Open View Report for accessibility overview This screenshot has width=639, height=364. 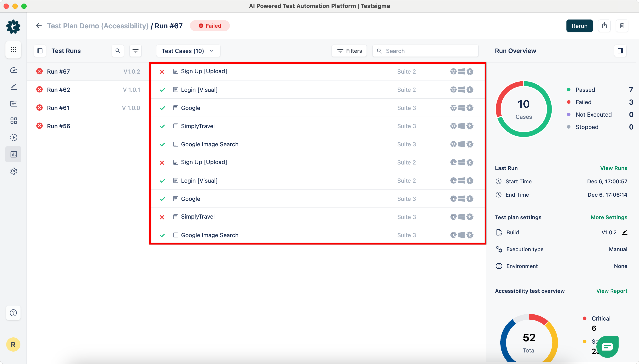611,291
